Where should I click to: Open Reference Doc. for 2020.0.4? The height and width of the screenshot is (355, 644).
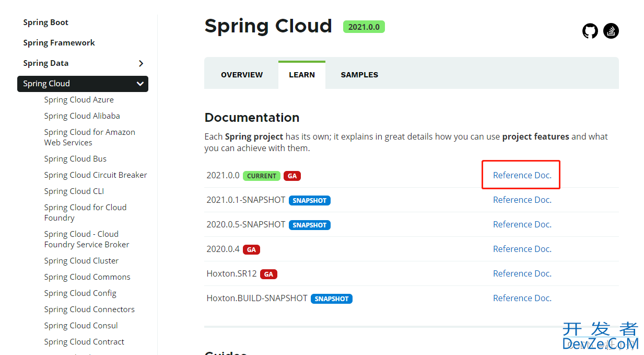pyautogui.click(x=522, y=249)
